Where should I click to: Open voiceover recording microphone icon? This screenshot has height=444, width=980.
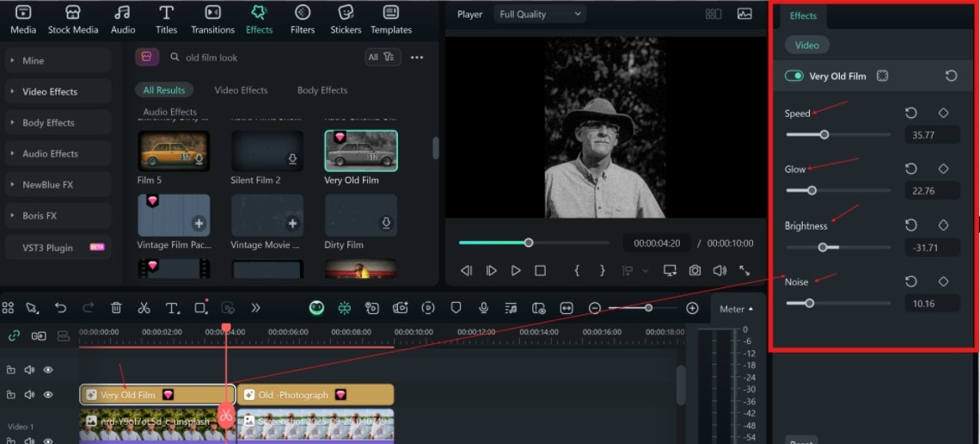point(483,308)
